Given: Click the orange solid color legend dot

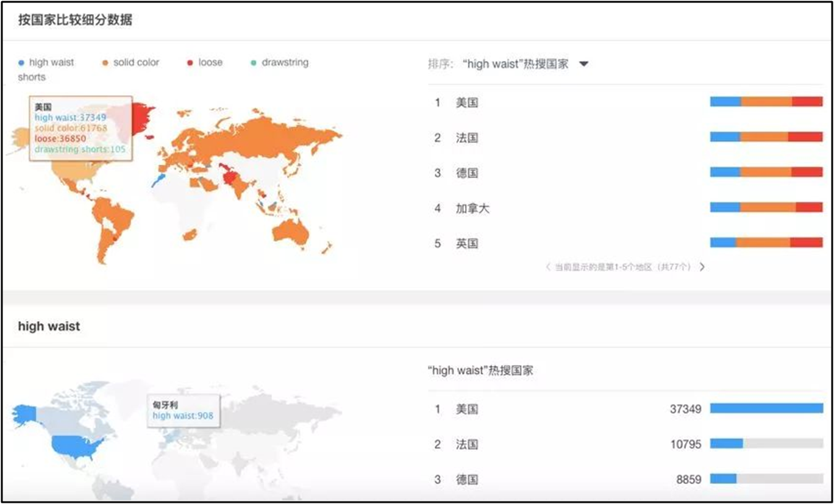Looking at the screenshot, I should tap(105, 63).
